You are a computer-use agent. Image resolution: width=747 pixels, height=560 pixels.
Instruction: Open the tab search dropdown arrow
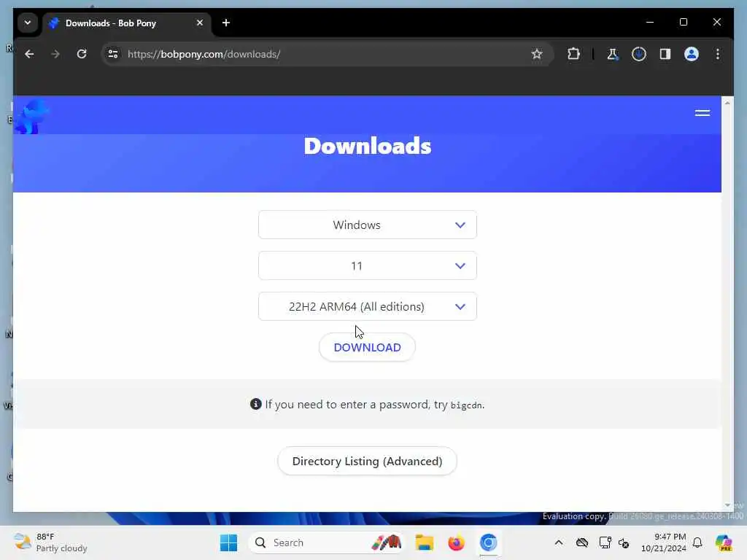coord(28,23)
